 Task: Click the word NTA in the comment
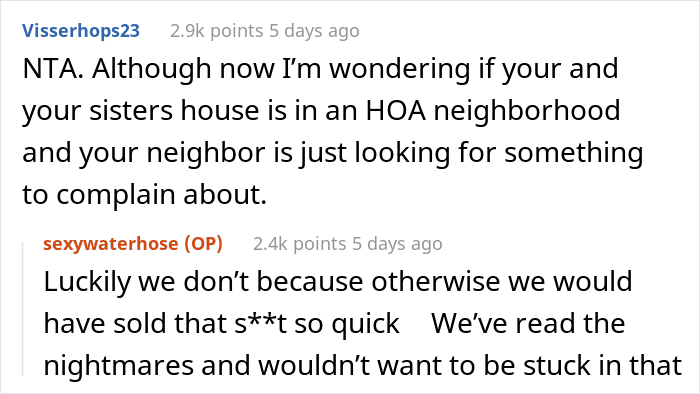point(53,69)
